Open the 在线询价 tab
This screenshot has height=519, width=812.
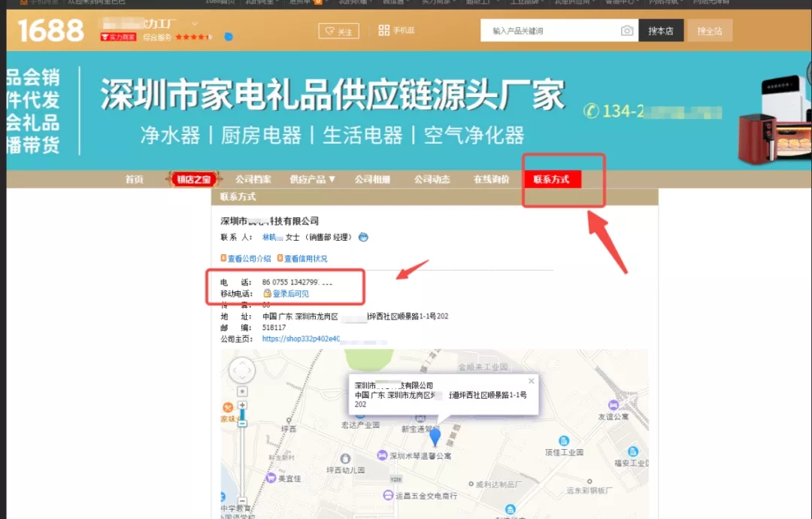click(x=491, y=180)
